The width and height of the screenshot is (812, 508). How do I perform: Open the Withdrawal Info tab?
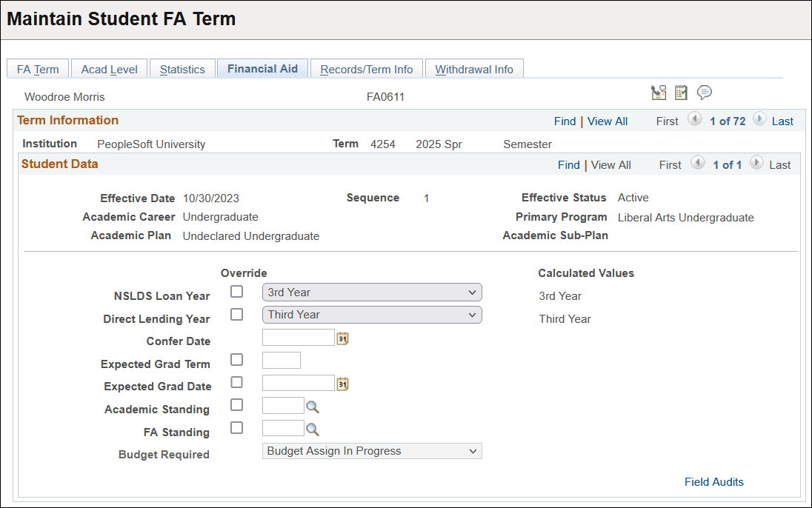pos(474,69)
